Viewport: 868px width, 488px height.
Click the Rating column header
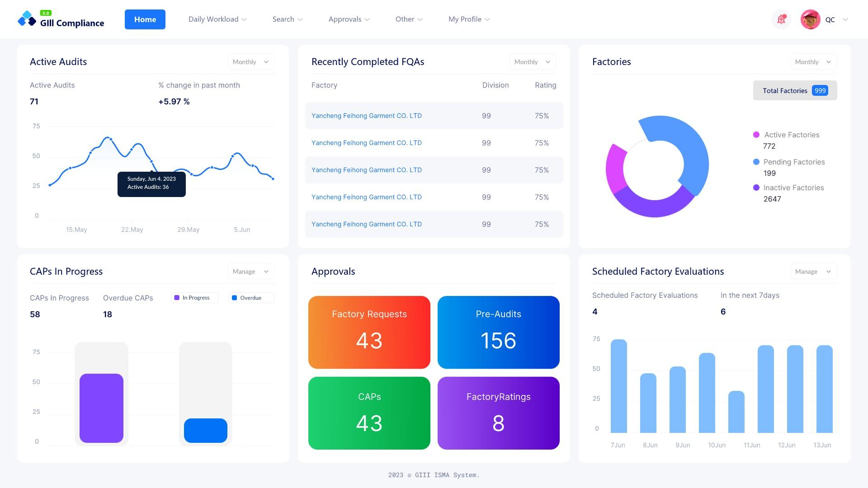pyautogui.click(x=546, y=85)
